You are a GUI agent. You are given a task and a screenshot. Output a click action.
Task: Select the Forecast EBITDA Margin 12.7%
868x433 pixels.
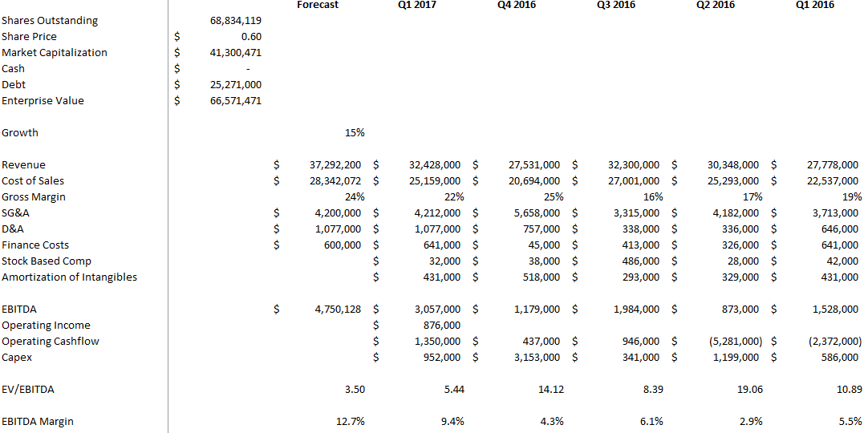[x=351, y=421]
